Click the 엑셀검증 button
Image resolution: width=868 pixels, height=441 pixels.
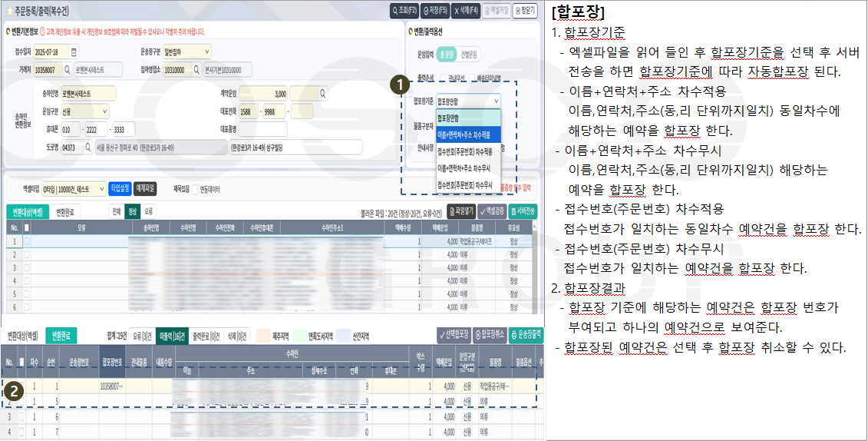click(491, 211)
